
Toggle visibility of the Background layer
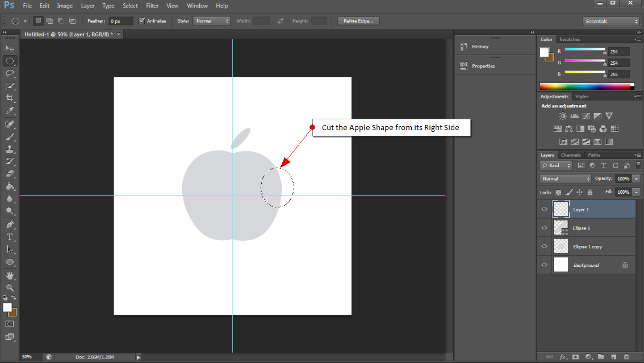[x=544, y=264]
